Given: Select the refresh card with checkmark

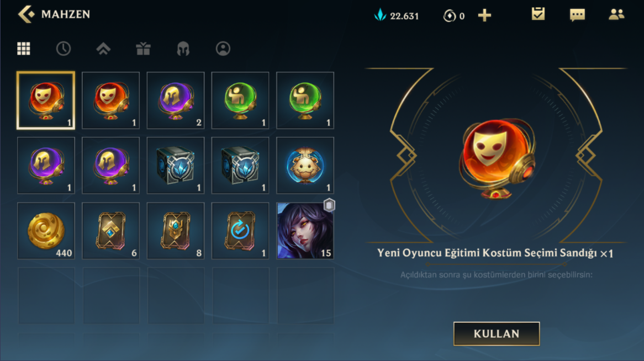Looking at the screenshot, I should click(x=240, y=230).
